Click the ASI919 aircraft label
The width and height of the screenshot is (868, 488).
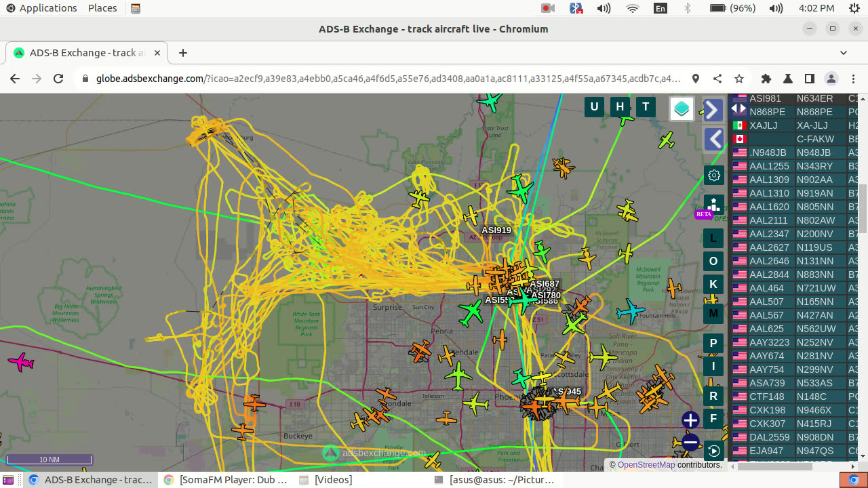click(x=496, y=230)
